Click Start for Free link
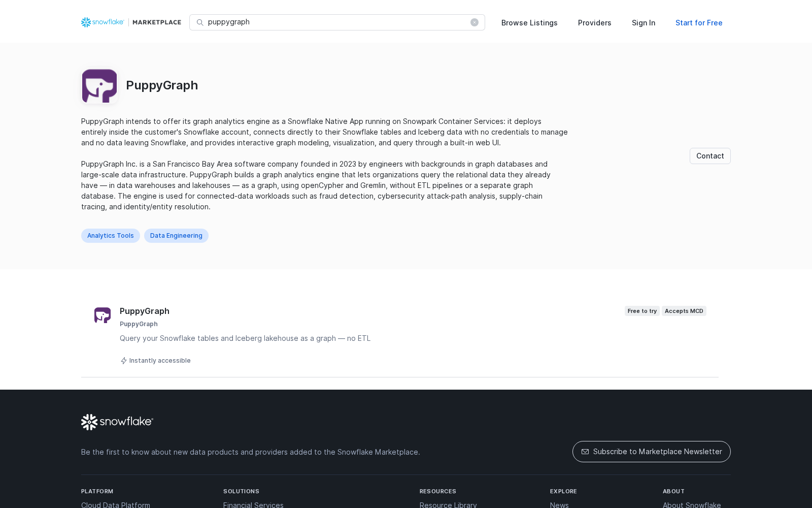The height and width of the screenshot is (508, 812). coord(699,23)
